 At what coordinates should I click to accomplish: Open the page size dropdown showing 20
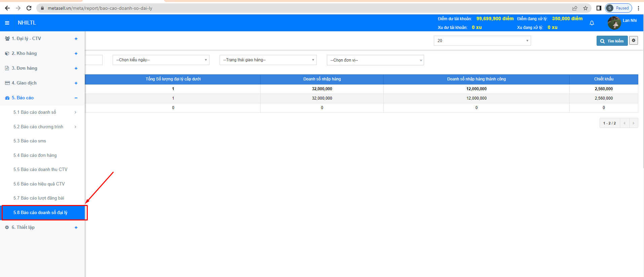(482, 41)
